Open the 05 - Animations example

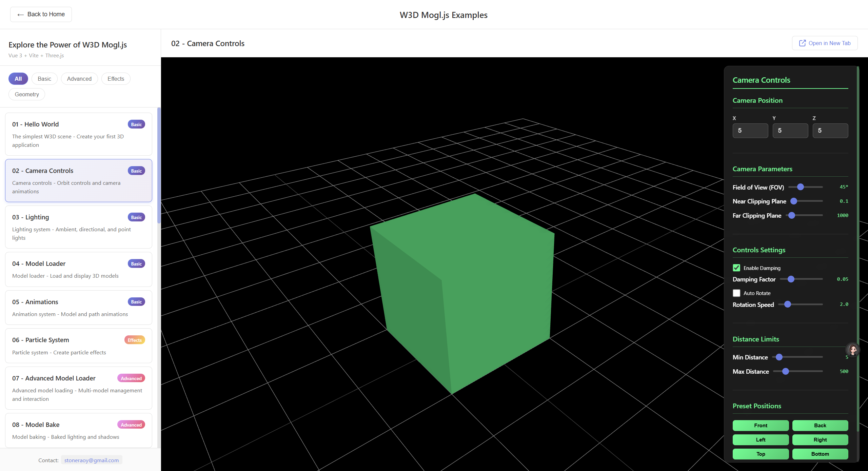point(79,308)
